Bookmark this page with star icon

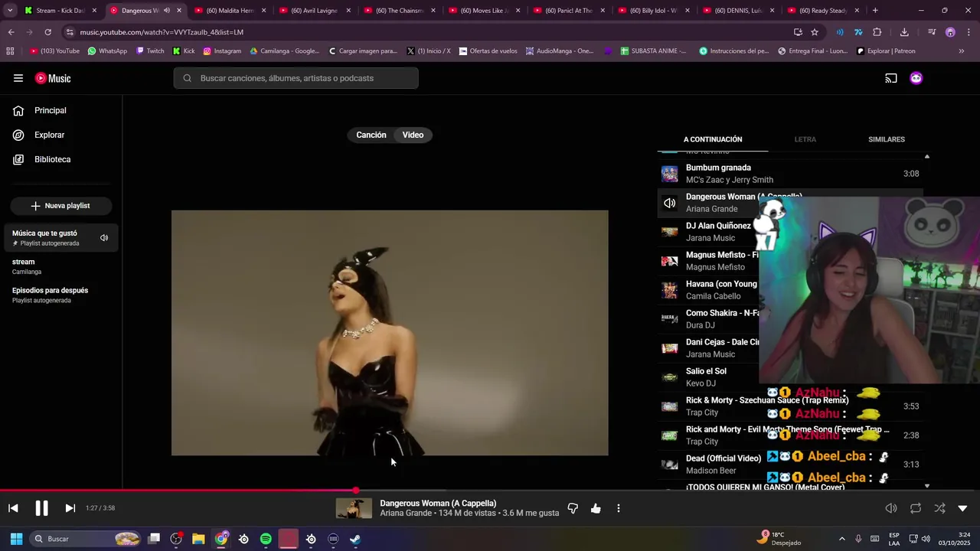coord(815,32)
